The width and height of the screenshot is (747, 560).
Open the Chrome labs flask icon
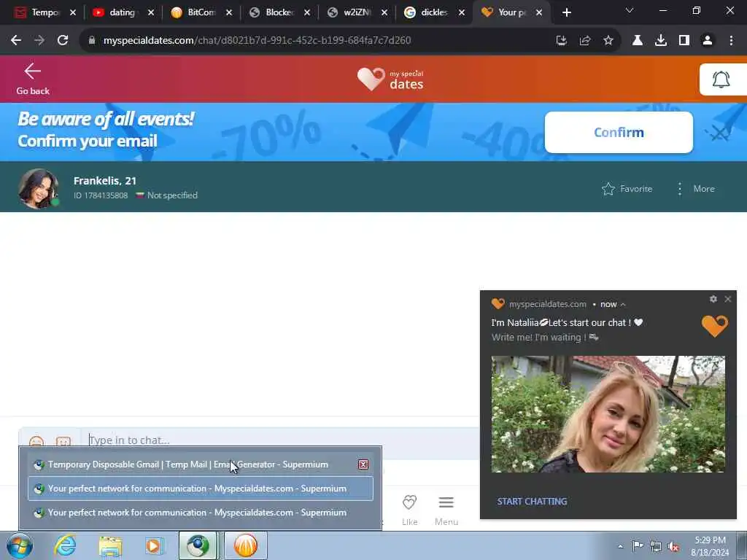click(638, 41)
